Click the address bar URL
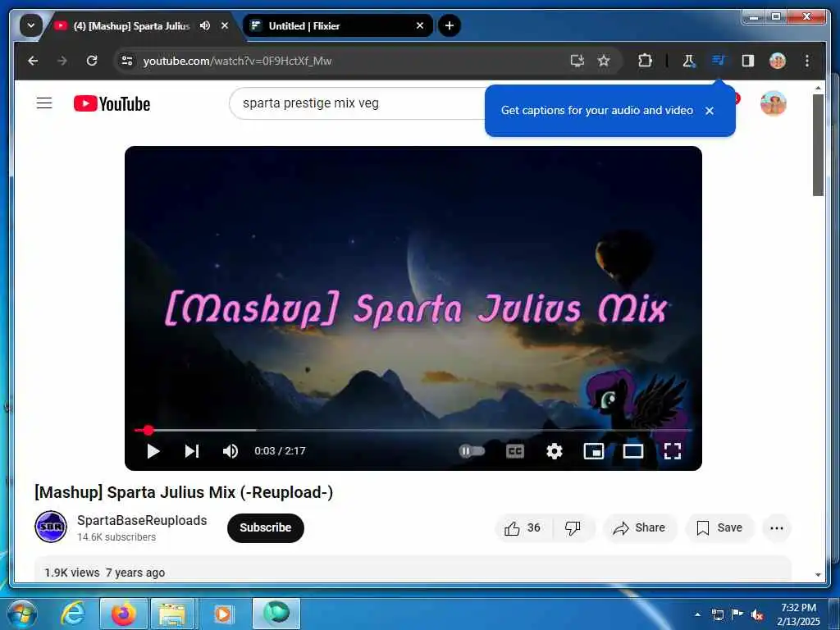This screenshot has height=630, width=840. 237,61
